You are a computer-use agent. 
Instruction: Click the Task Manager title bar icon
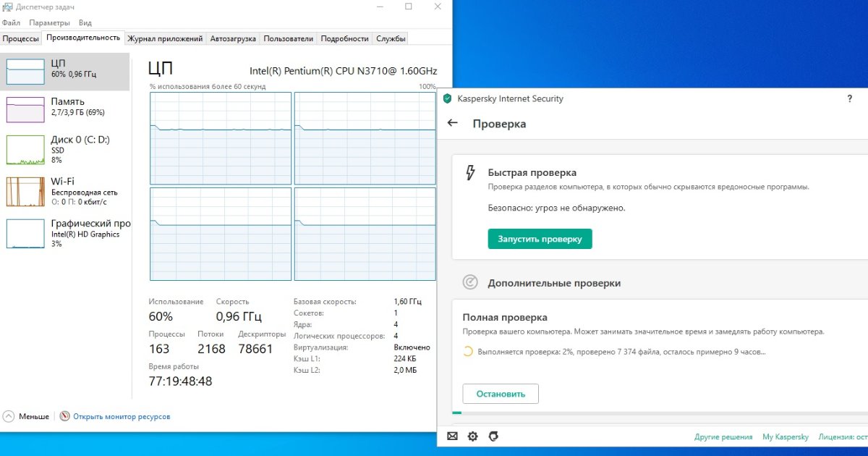pyautogui.click(x=8, y=7)
